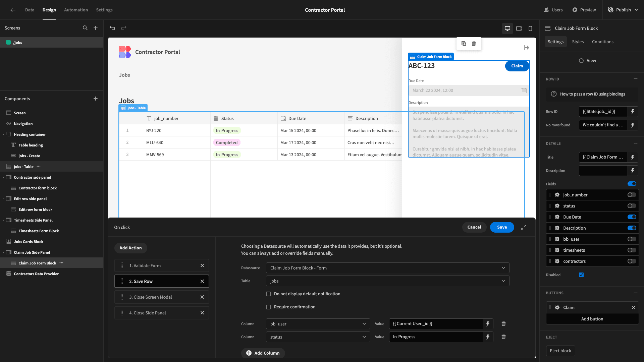Click the back arrow icon
This screenshot has width=644, height=362.
(x=13, y=10)
